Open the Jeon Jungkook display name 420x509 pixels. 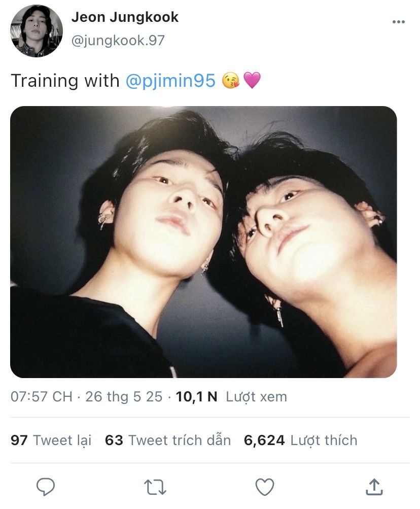125,17
